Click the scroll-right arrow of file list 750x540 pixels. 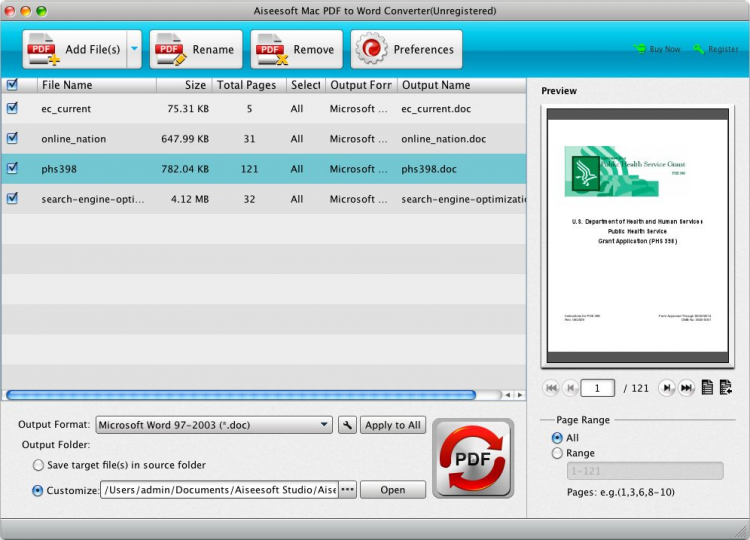tap(520, 395)
